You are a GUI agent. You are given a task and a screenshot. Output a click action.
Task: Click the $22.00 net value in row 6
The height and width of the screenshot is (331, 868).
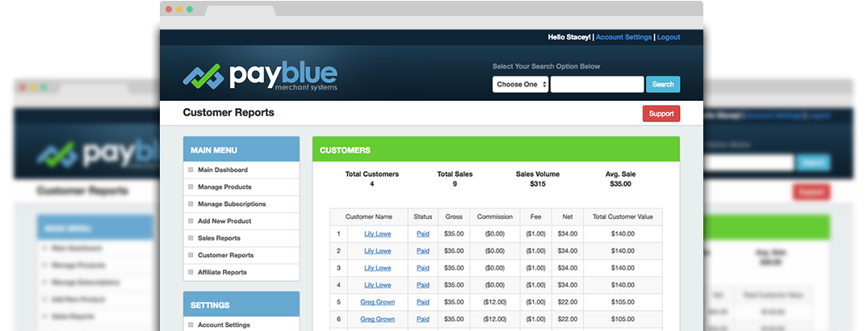click(x=568, y=320)
